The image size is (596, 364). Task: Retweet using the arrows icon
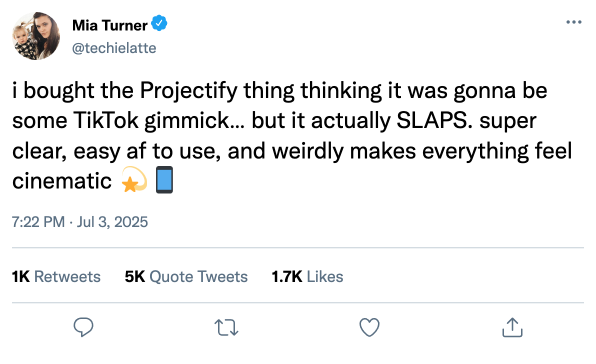tap(226, 327)
